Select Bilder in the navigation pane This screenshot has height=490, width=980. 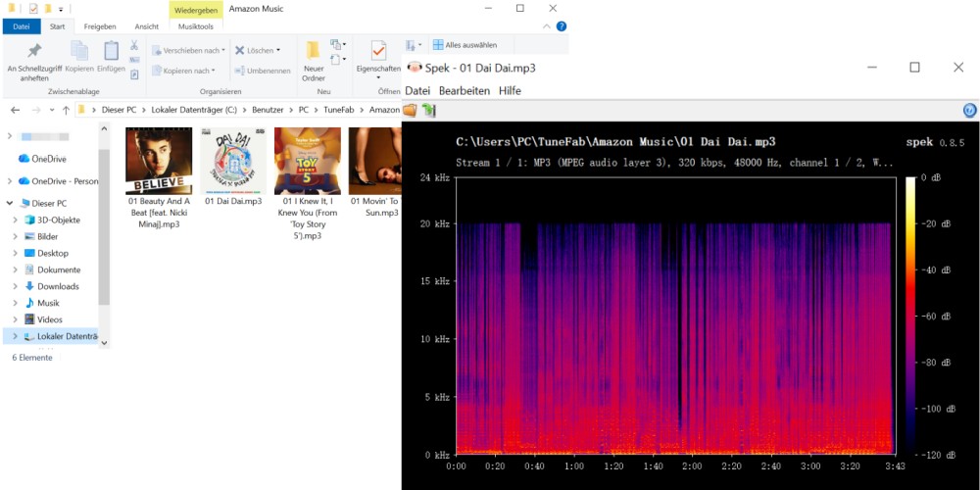[x=41, y=237]
